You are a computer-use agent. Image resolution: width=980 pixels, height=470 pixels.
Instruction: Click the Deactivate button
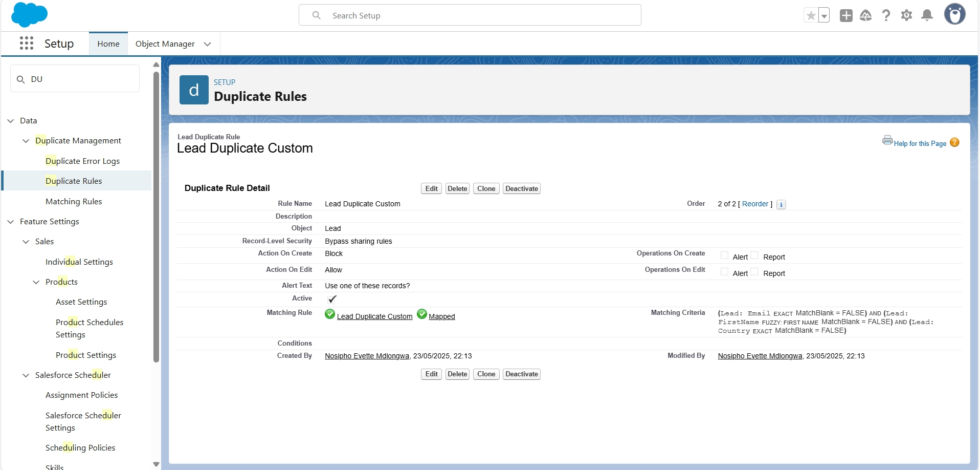(x=521, y=188)
